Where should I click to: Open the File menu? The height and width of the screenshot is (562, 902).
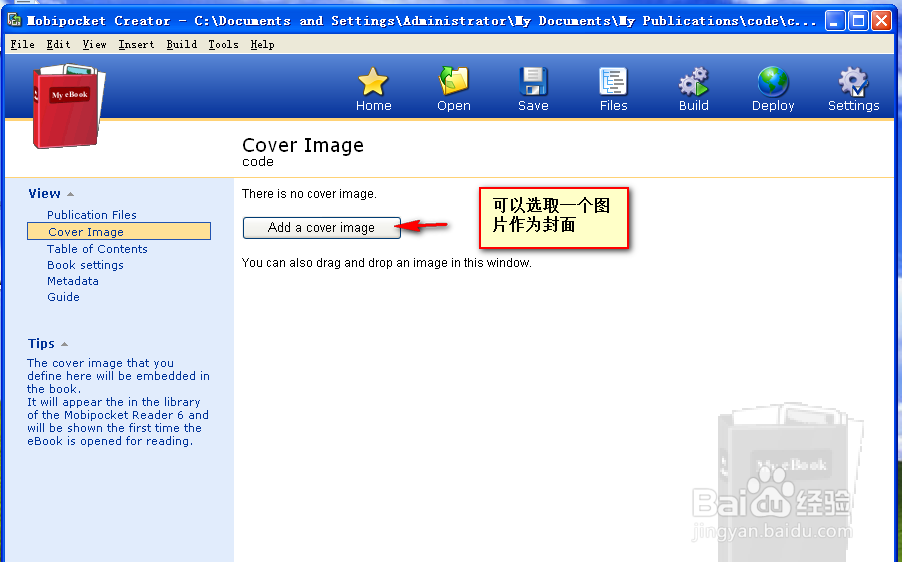tap(22, 44)
